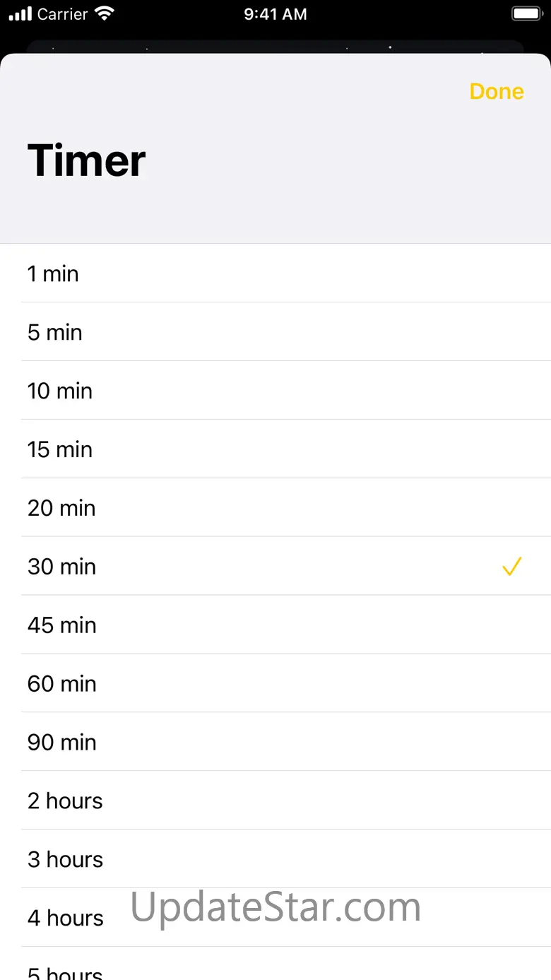Set timer to 60 min
Image resolution: width=551 pixels, height=980 pixels.
(x=275, y=684)
